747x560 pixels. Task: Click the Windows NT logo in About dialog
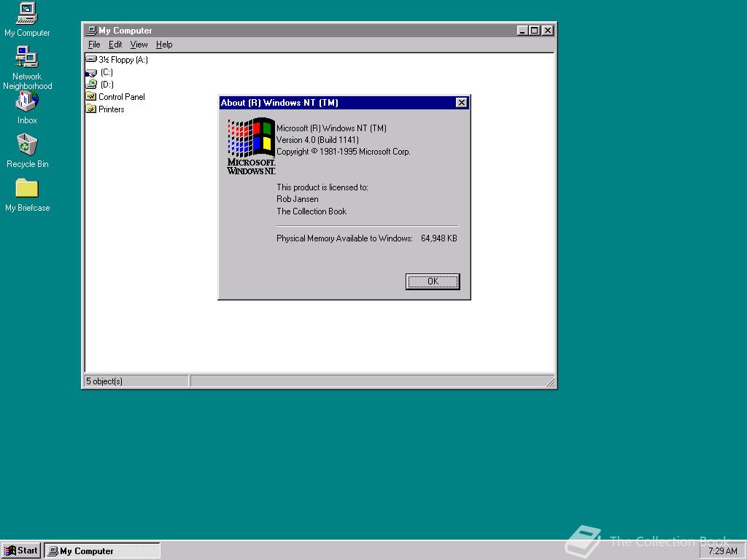coord(251,146)
